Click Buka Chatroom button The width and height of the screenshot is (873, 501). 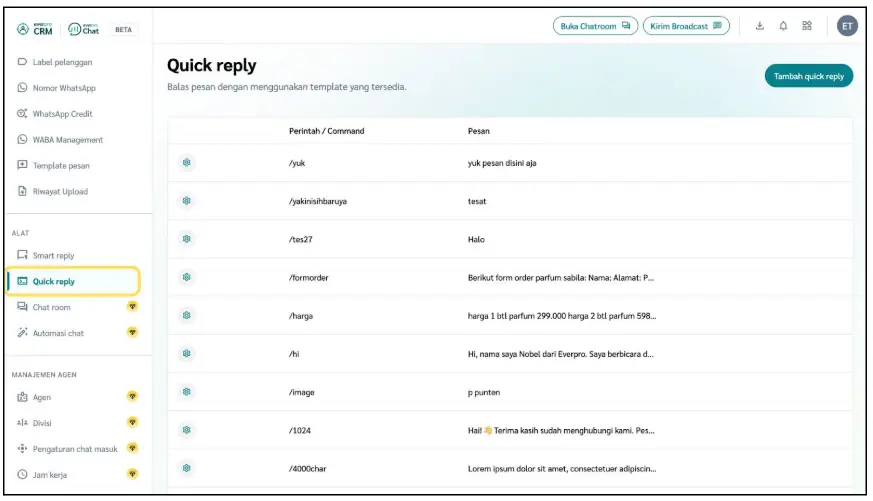595,26
